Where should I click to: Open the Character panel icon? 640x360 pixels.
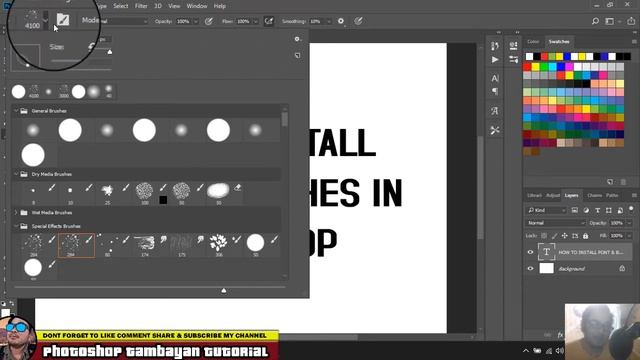click(x=495, y=78)
